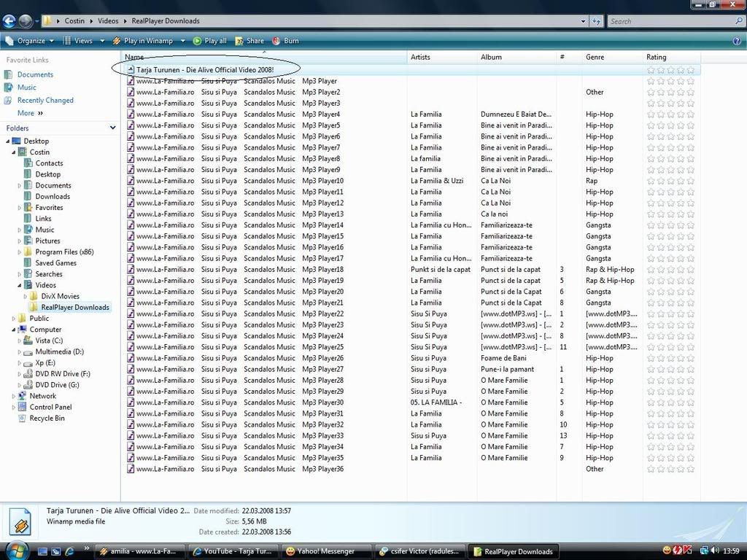
Task: Collapse the Folders pane chevron
Action: [112, 128]
